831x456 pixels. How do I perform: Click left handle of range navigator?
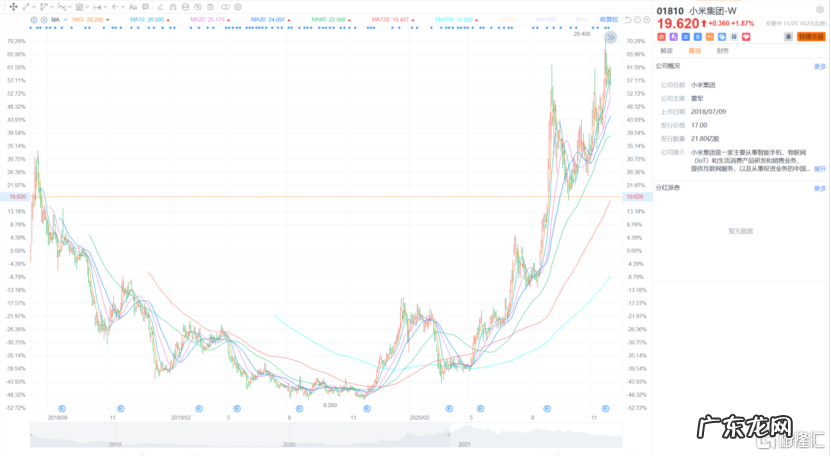pyautogui.click(x=31, y=435)
